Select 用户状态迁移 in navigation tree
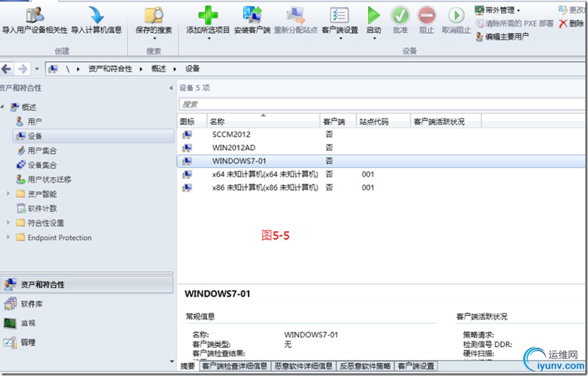The image size is (588, 376). click(43, 179)
